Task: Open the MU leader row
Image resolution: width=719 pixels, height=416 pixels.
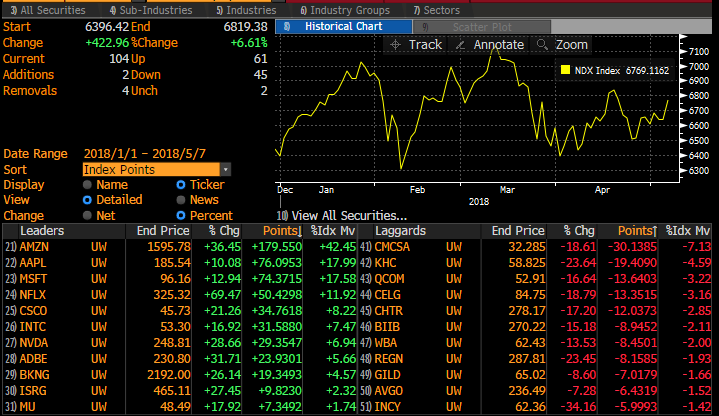Action: [x=180, y=407]
